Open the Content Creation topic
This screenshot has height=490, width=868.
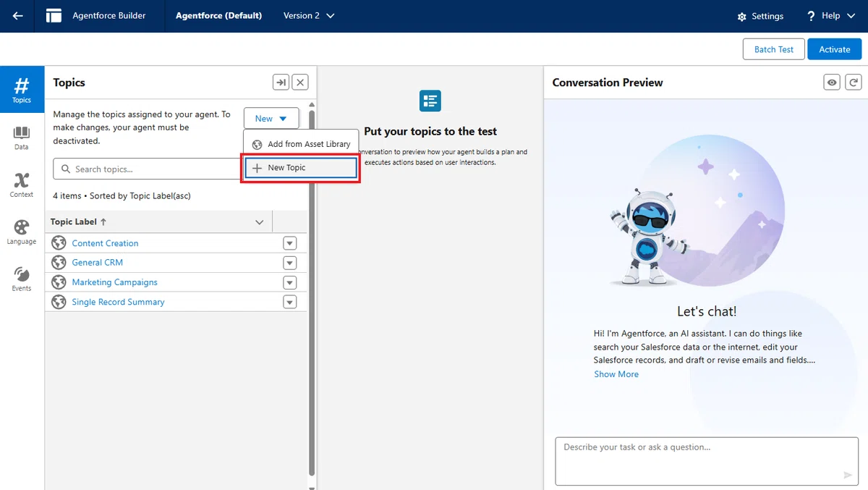(x=105, y=243)
